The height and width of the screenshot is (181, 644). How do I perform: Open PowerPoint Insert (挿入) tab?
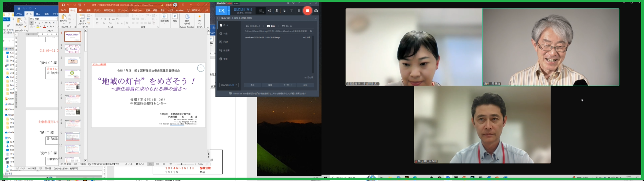coord(81,10)
